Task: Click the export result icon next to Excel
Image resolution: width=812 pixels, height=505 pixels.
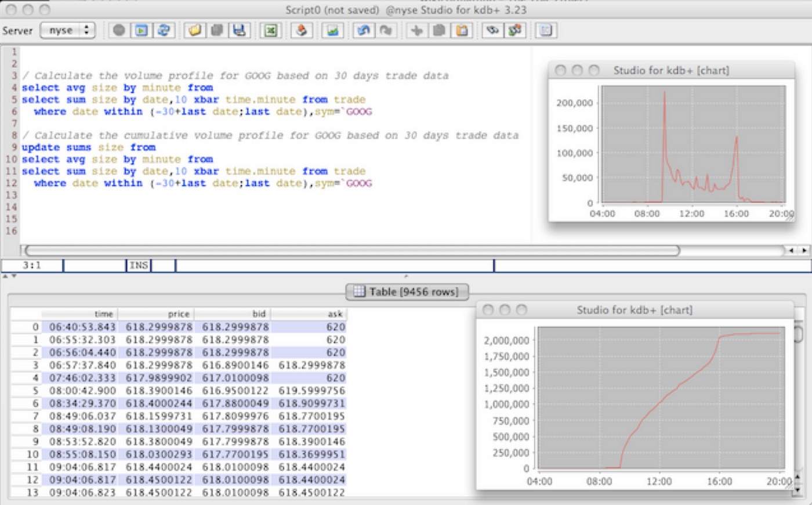Action: tap(302, 30)
